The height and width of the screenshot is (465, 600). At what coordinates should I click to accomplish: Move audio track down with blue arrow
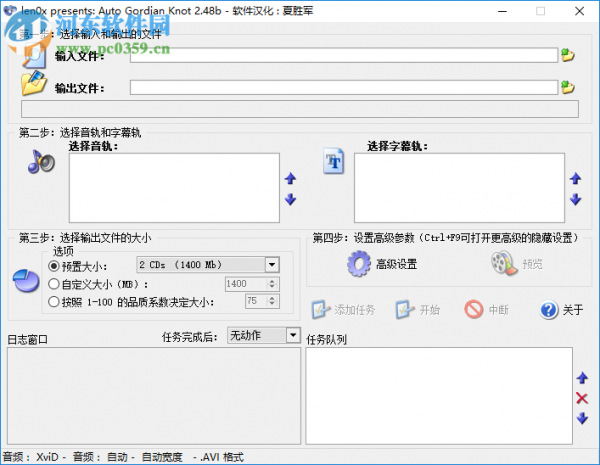(x=290, y=199)
